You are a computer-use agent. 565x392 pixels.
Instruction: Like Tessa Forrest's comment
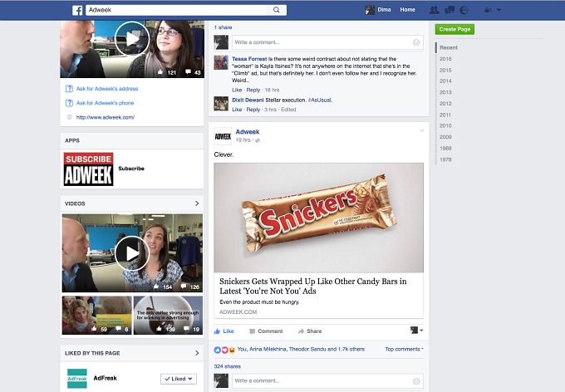(237, 90)
